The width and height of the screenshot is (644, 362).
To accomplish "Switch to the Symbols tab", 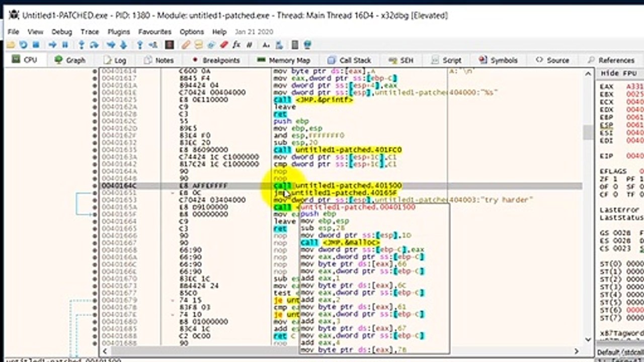I will 498,60.
